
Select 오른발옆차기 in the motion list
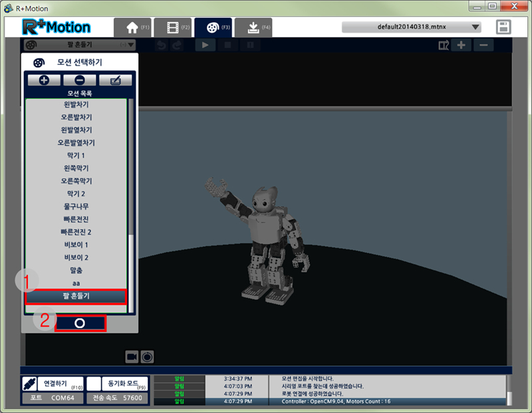(76, 143)
